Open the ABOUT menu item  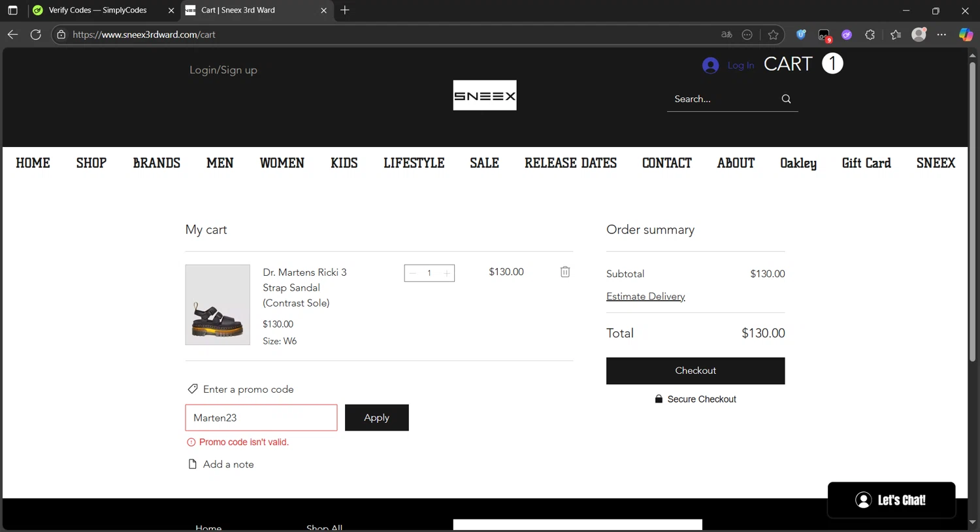pyautogui.click(x=736, y=163)
